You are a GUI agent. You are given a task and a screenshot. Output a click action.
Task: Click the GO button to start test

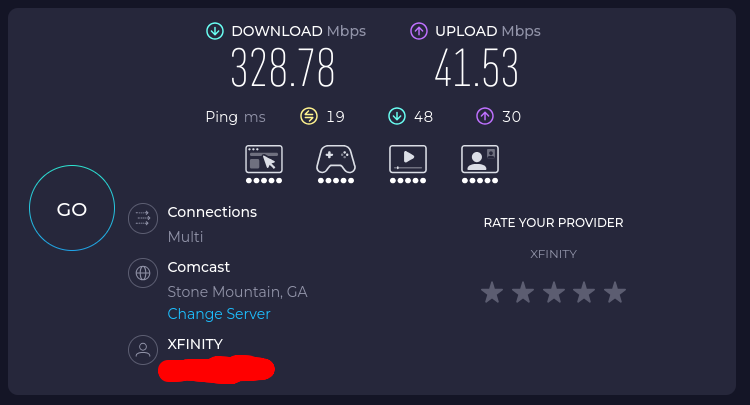72,208
